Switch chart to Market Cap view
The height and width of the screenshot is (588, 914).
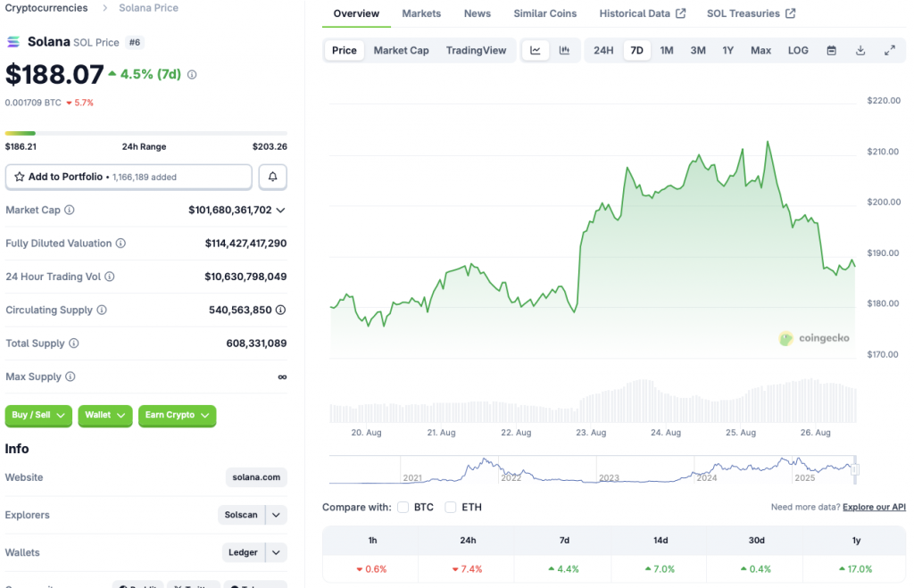pyautogui.click(x=401, y=51)
